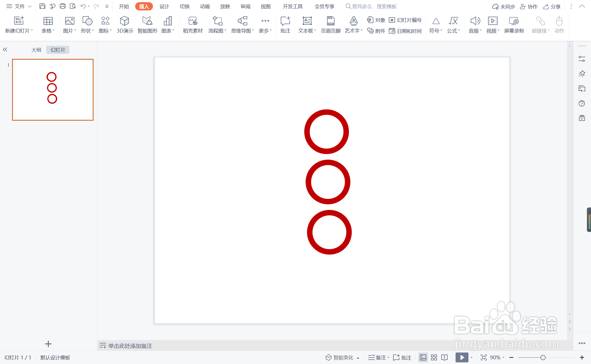Insert slide number field
591x364 pixels.
405,20
